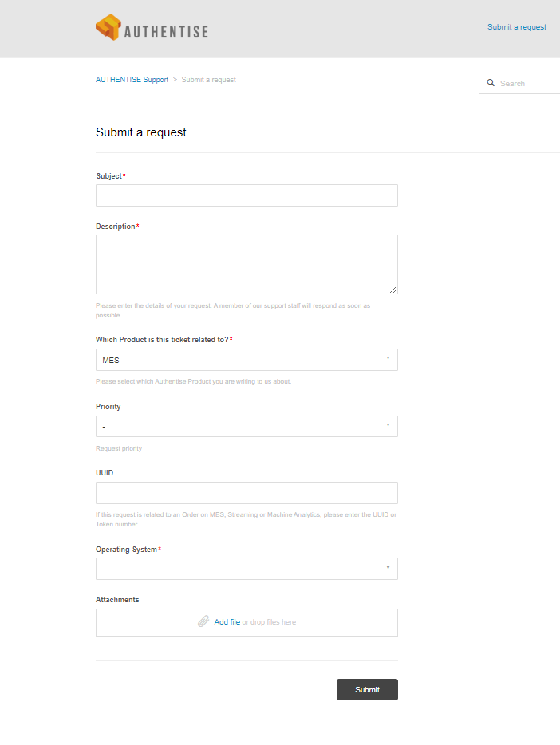Click the arrow on Operating System dropdown
The image size is (560, 745).
pos(388,568)
